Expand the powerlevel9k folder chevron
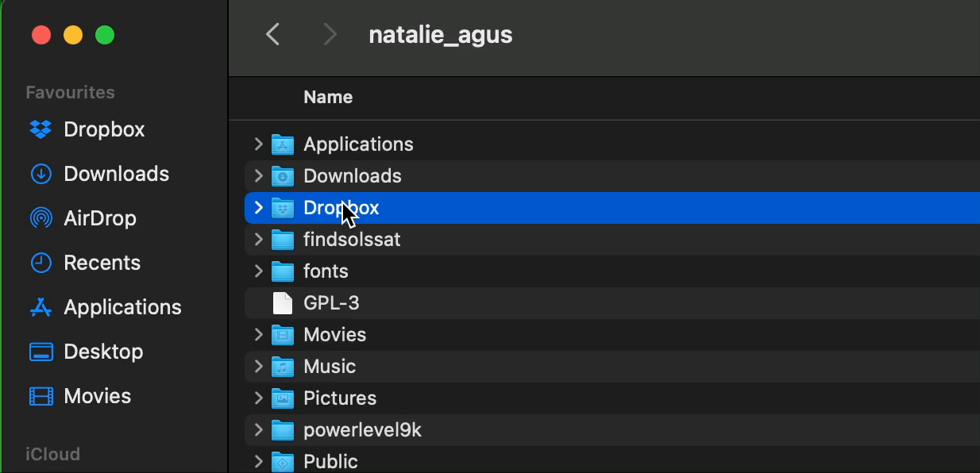Image resolution: width=980 pixels, height=473 pixels. [x=258, y=429]
